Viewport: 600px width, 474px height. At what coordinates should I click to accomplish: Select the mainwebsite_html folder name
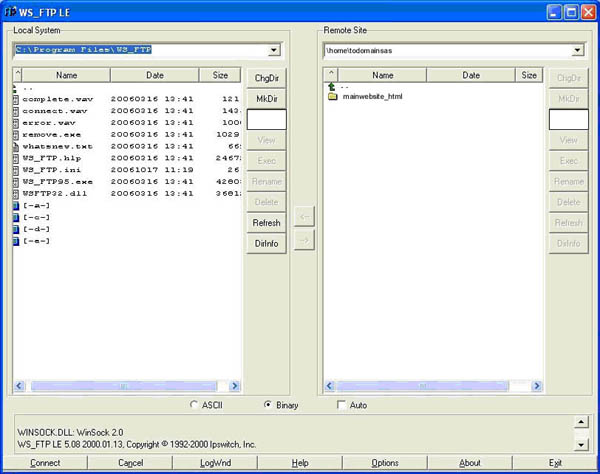pos(372,96)
